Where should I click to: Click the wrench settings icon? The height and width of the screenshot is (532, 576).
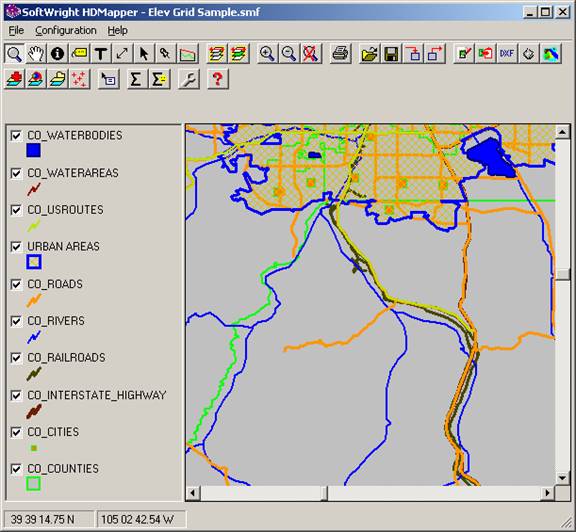(x=189, y=79)
